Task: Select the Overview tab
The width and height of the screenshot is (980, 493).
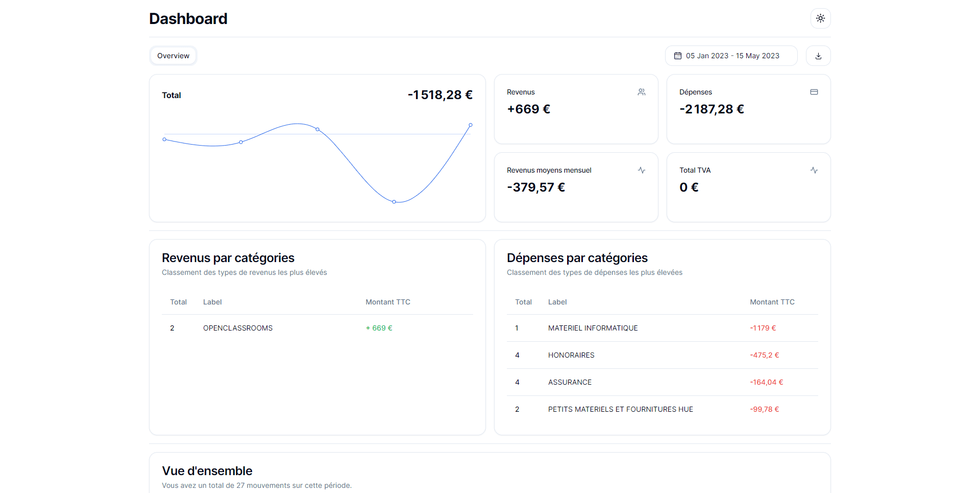Action: click(x=173, y=56)
